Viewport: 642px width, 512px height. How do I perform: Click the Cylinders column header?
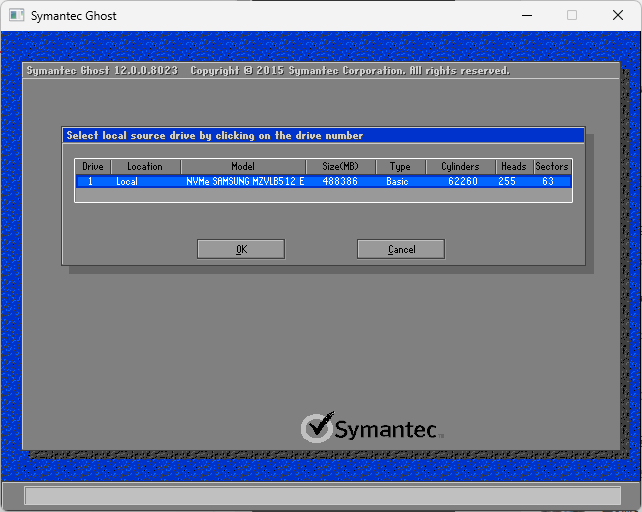click(460, 167)
